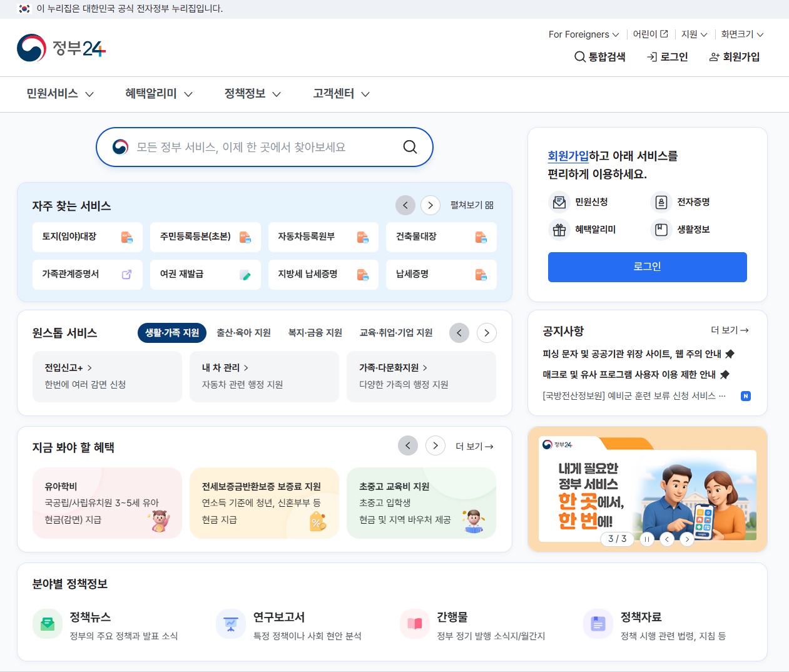Expand the 민원서비스 menu
The image size is (789, 672).
click(60, 94)
